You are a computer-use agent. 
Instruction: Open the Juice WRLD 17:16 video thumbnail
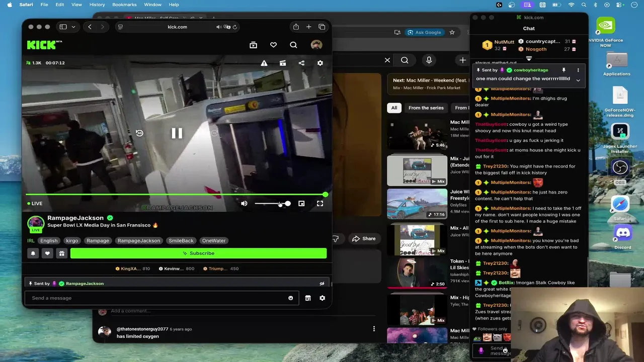pos(417,204)
